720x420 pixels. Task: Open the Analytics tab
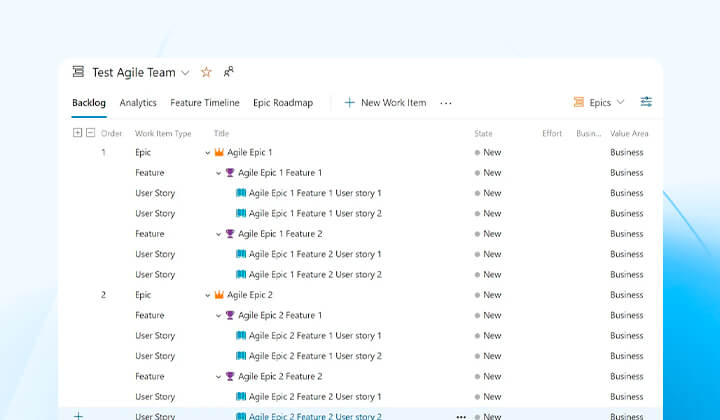tap(138, 103)
